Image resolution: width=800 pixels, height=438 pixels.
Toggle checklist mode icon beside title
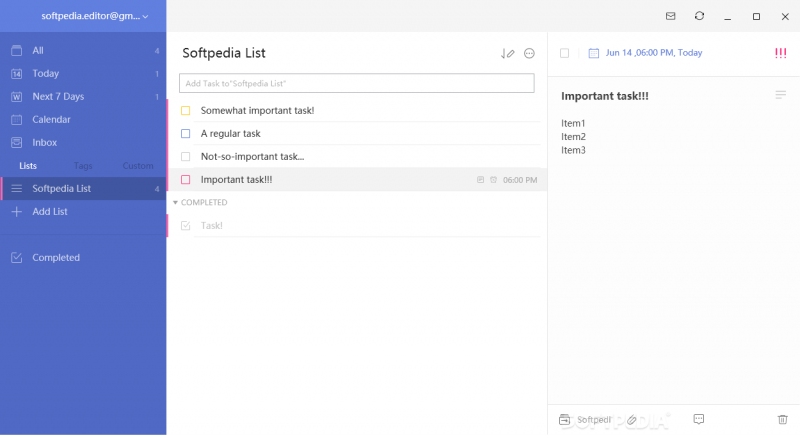781,95
